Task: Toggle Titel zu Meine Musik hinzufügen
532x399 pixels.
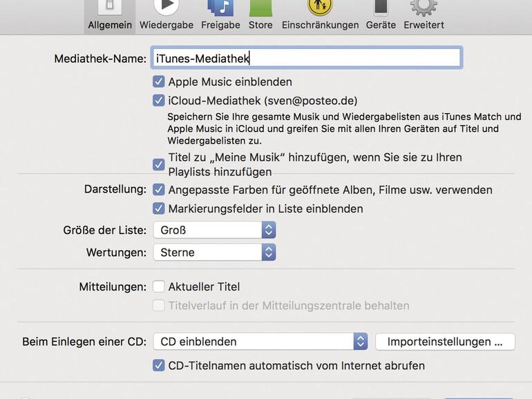Action: [159, 164]
